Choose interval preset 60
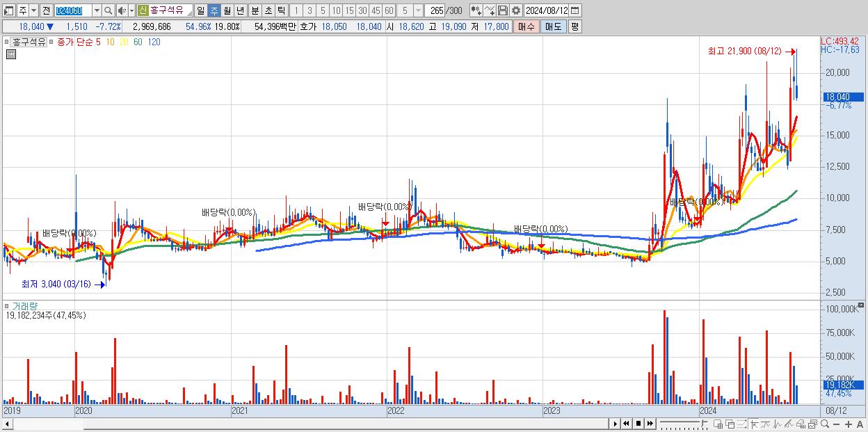The height and width of the screenshot is (432, 868). coord(389,10)
